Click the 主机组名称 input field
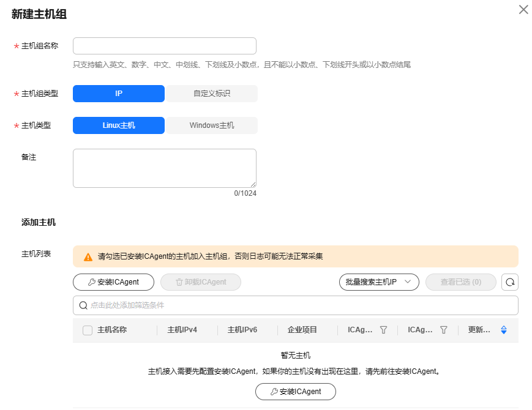The width and height of the screenshot is (532, 410). (x=165, y=46)
